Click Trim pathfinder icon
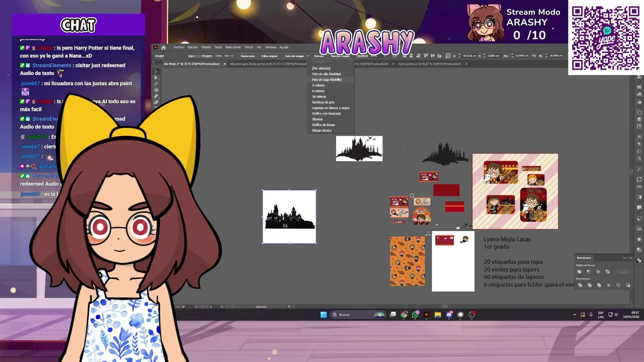Viewport: 644px width, 362px height. point(590,285)
